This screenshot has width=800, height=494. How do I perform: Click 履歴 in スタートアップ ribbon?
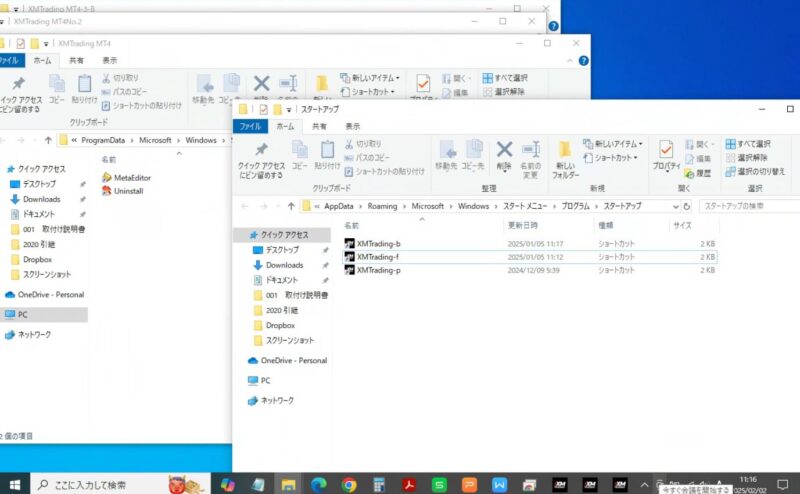(x=698, y=174)
